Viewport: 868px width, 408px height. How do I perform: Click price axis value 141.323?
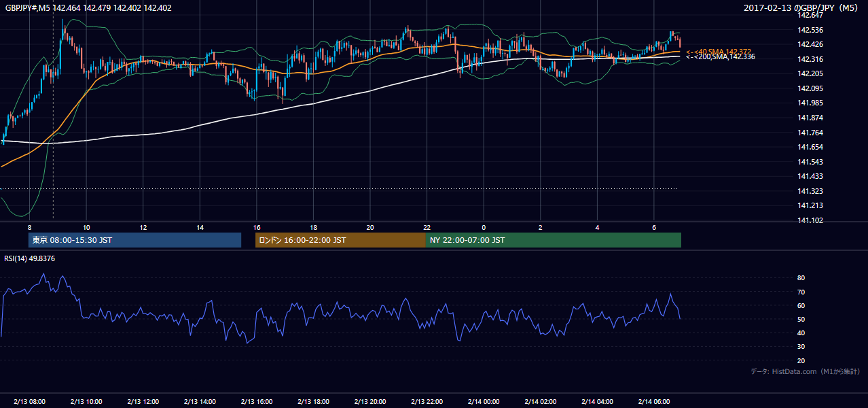(810, 191)
